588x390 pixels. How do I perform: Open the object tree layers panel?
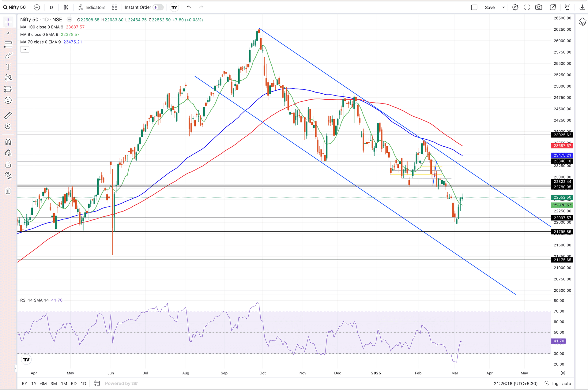[582, 22]
